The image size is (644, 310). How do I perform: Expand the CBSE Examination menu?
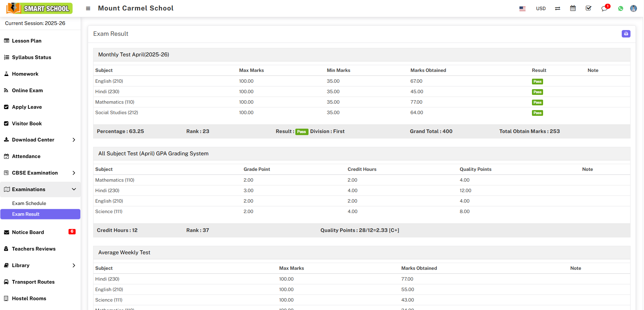tap(40, 173)
